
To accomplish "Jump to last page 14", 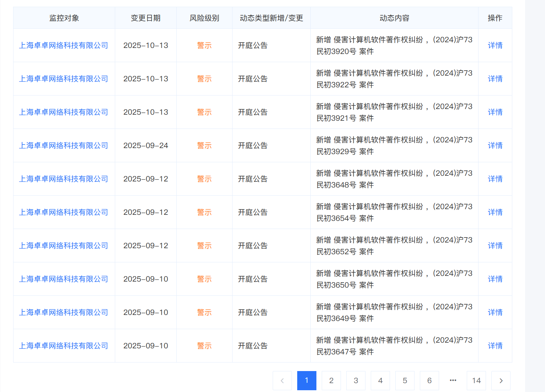I will [476, 380].
